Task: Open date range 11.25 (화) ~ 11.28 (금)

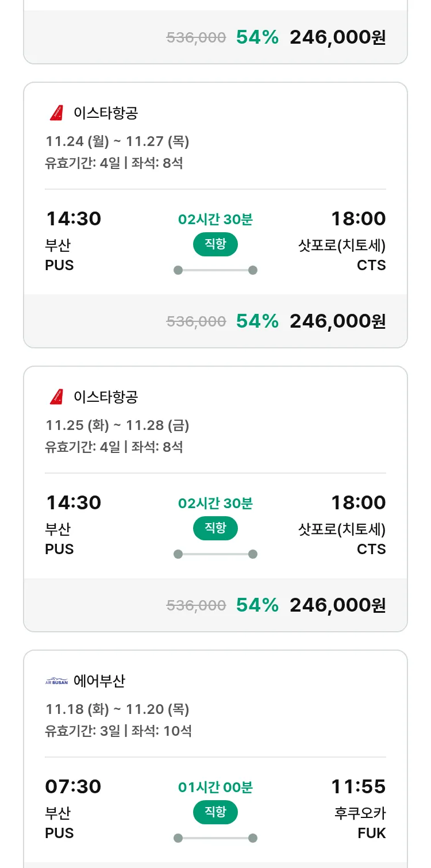Action: (117, 425)
